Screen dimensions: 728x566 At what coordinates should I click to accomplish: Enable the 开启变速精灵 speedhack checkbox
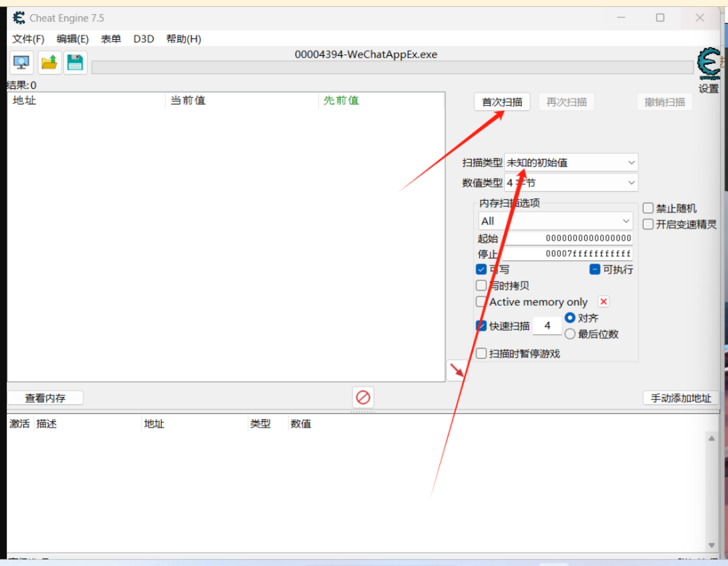point(648,224)
